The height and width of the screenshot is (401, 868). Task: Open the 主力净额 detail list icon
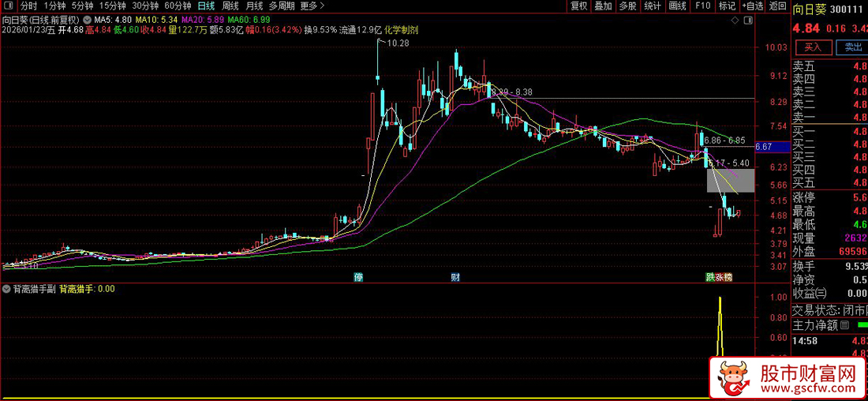point(845,324)
